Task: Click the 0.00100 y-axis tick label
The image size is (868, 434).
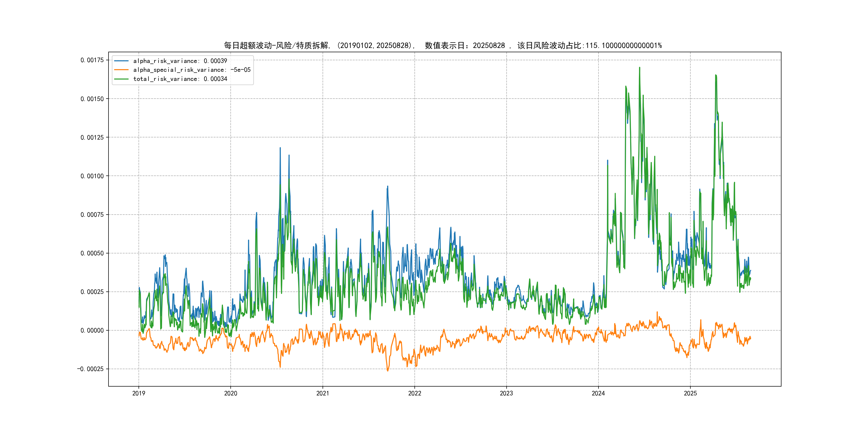Action: (x=92, y=176)
